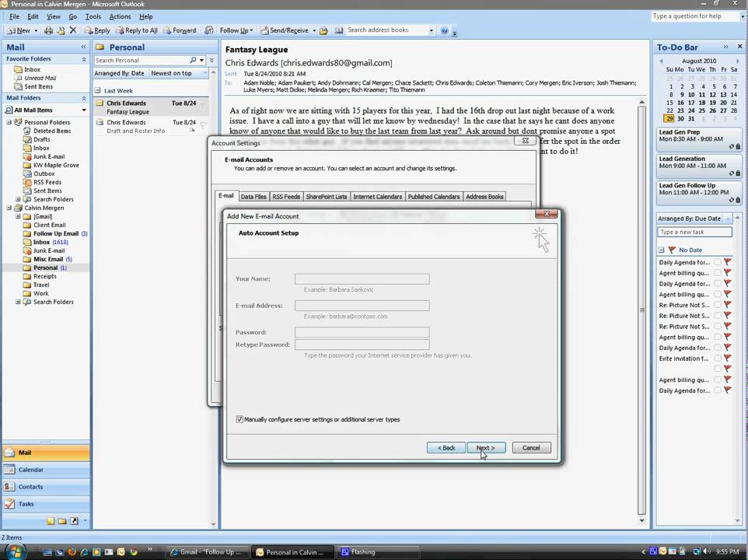This screenshot has width=748, height=560.
Task: Click the Print icon in Outlook toolbar
Action: 48,30
